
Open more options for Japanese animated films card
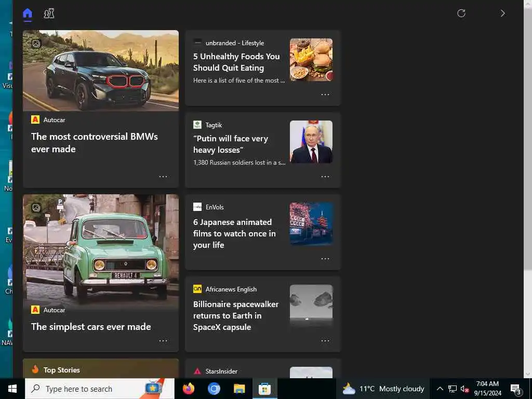pyautogui.click(x=325, y=259)
